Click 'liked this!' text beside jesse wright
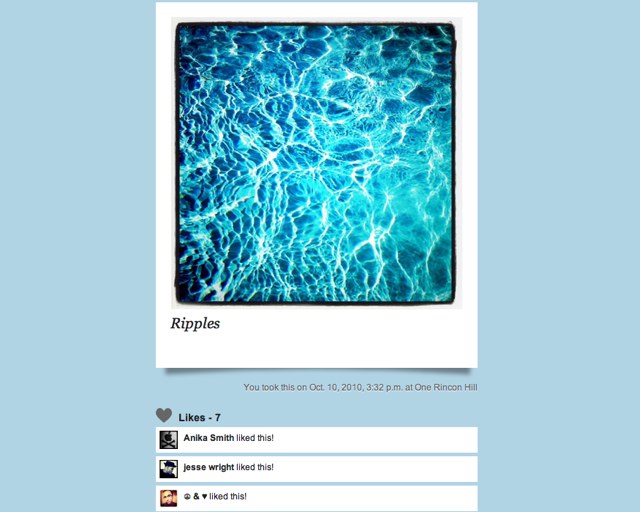 point(255,467)
